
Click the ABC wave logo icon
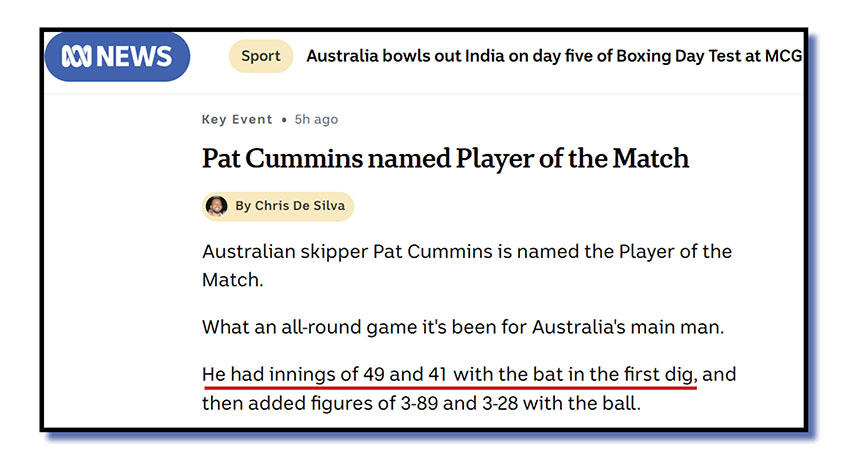(75, 56)
